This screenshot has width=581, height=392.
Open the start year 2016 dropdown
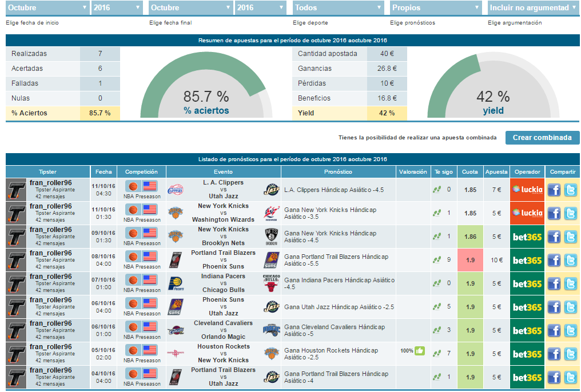click(x=117, y=7)
